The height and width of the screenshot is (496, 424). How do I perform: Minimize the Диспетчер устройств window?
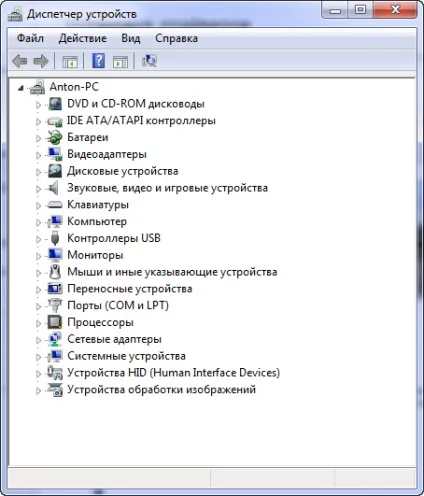tap(335, 10)
